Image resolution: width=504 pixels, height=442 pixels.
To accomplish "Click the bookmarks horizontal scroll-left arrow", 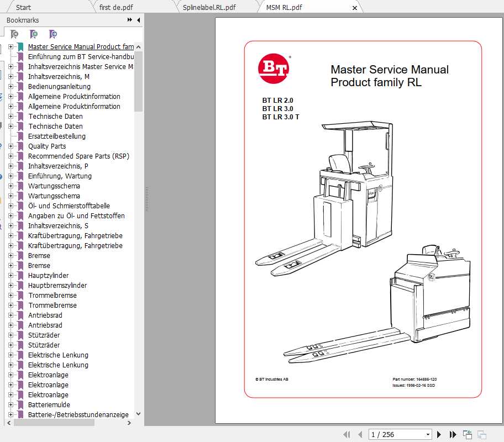I will click(x=9, y=423).
